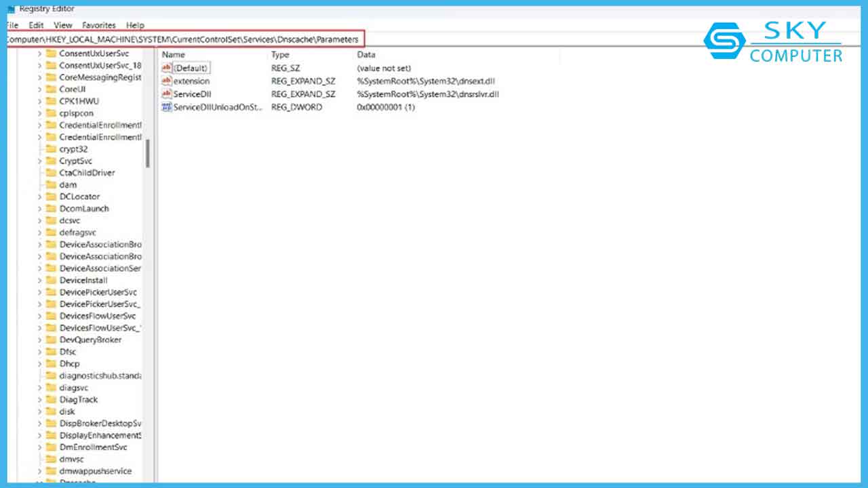
Task: Click the DiagTrack folder icon
Action: pyautogui.click(x=51, y=399)
